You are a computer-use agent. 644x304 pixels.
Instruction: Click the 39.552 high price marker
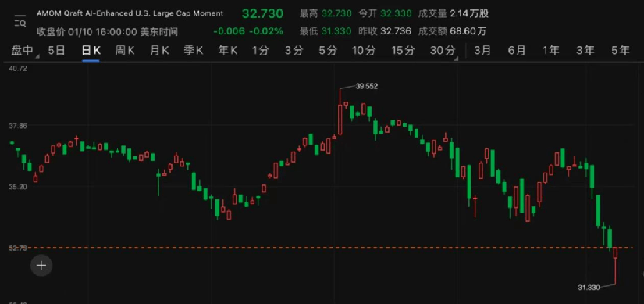pyautogui.click(x=366, y=87)
